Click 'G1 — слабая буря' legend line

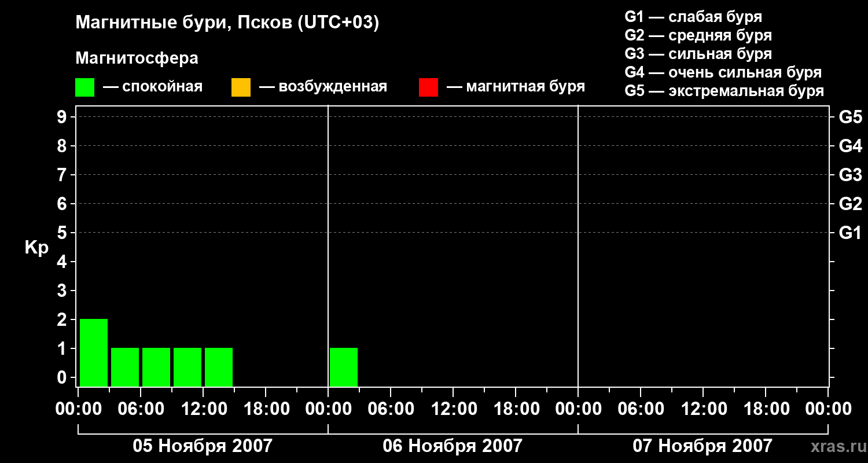pos(693,17)
